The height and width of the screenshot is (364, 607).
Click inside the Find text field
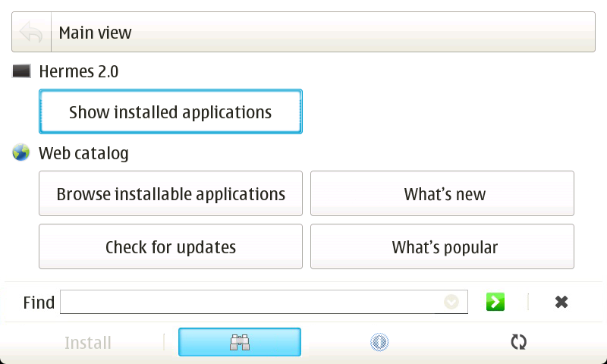point(250,302)
